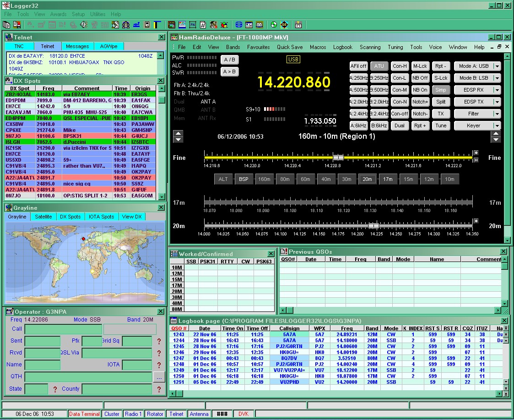The width and height of the screenshot is (514, 420).
Task: Click the DX Spots scrollbar down arrow
Action: (x=162, y=196)
